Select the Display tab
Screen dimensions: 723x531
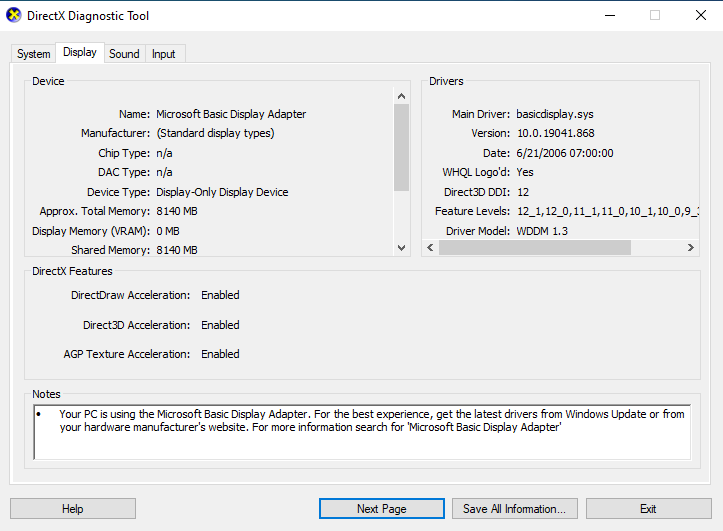click(80, 53)
